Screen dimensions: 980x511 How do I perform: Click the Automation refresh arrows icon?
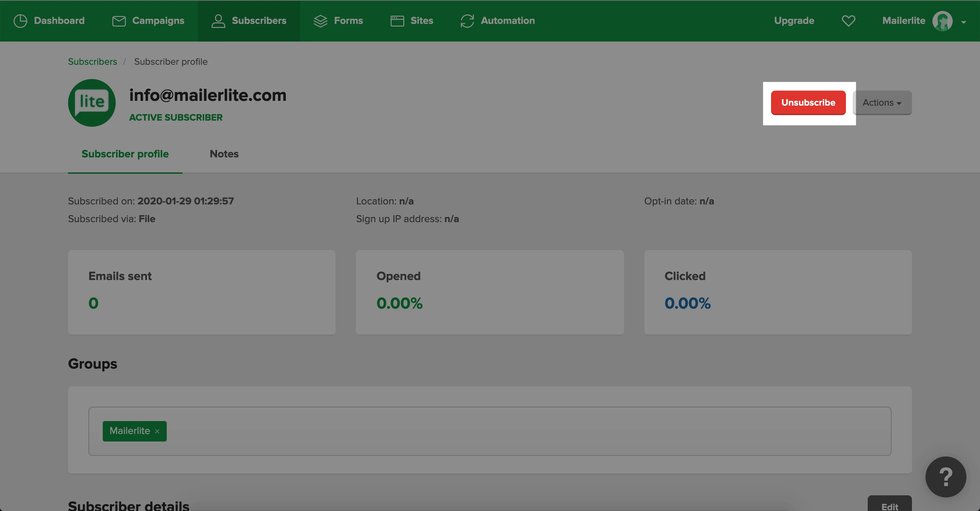pyautogui.click(x=467, y=21)
